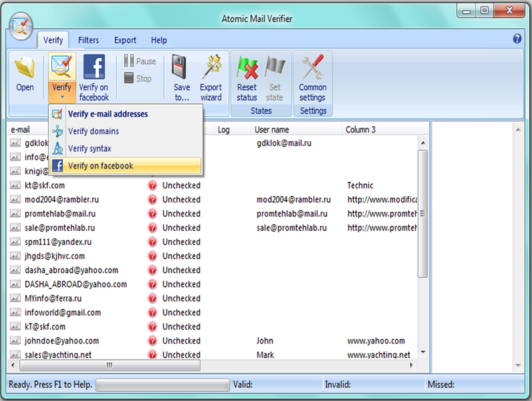Click the horizontal scrollbar thumb
This screenshot has height=401, width=532.
coord(109,366)
